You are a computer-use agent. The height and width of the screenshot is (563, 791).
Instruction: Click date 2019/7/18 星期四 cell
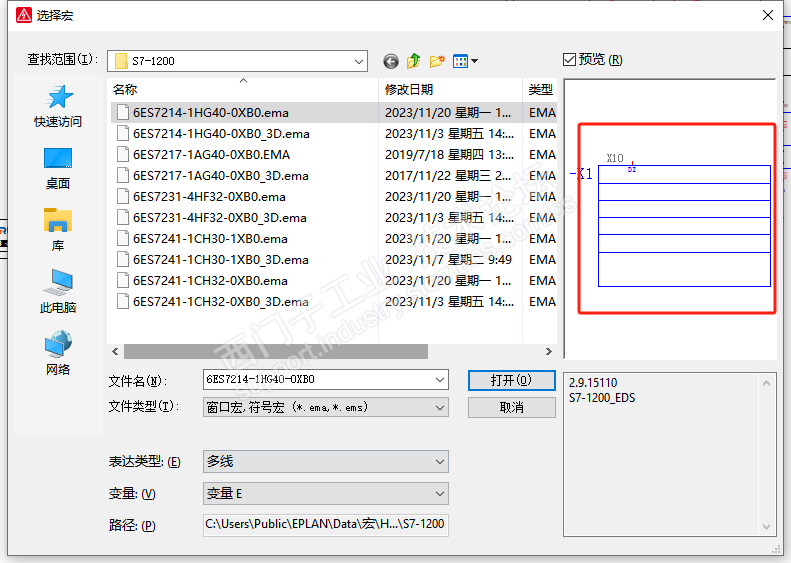point(449,155)
